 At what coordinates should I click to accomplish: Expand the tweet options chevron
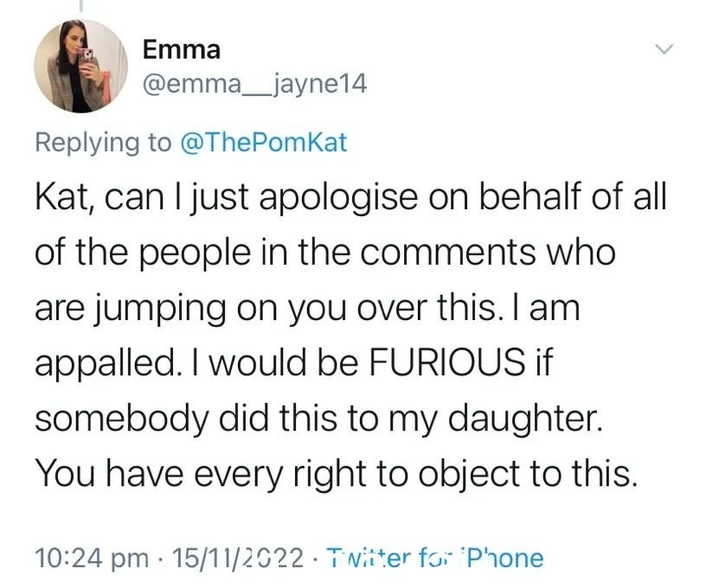pyautogui.click(x=664, y=48)
